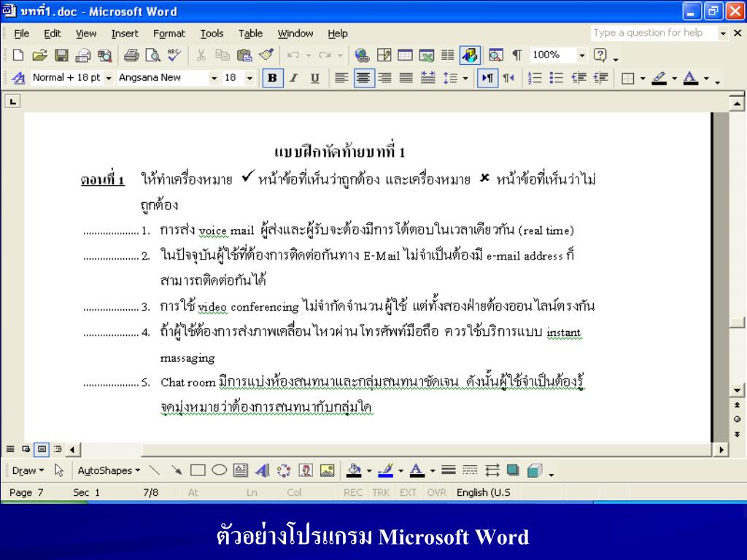Screen dimensions: 747x560
Task: Apply the yellow highlight color
Action: (x=659, y=78)
